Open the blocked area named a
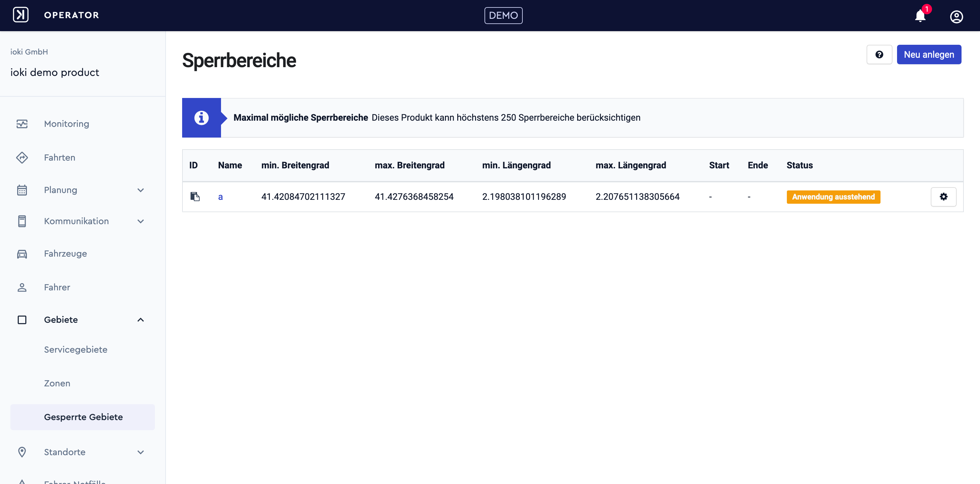This screenshot has width=980, height=484. 220,197
